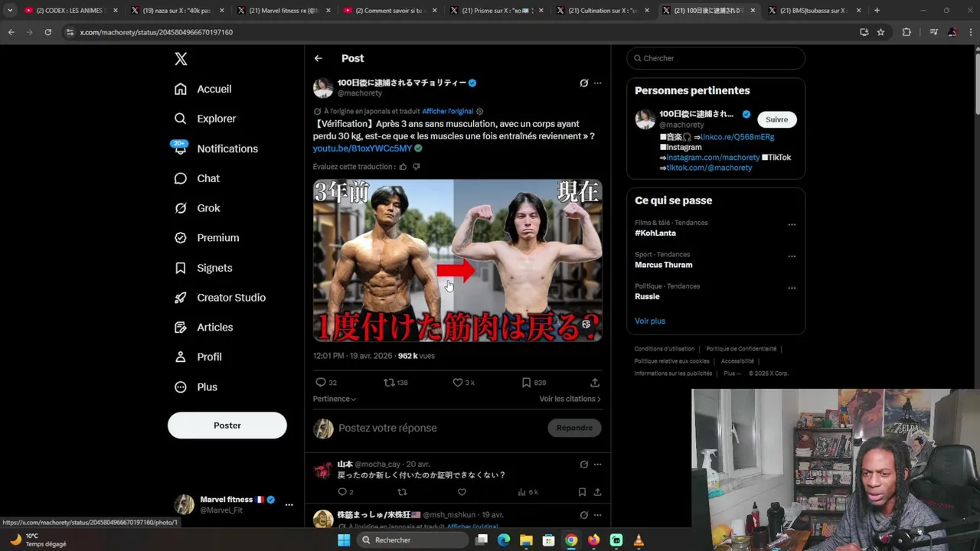Click Grok icon on mocha_cay reply
This screenshot has height=551, width=980.
[583, 465]
